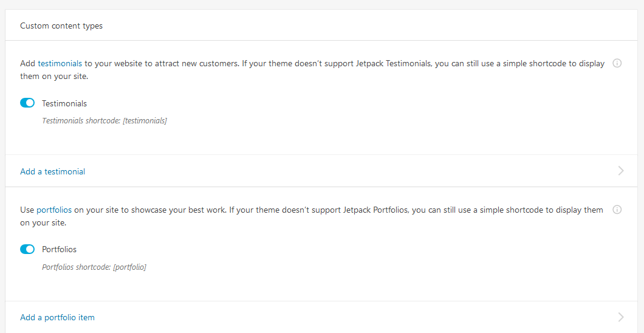Click the "[testimonials]" shortcode value
This screenshot has width=644, height=333.
point(145,121)
